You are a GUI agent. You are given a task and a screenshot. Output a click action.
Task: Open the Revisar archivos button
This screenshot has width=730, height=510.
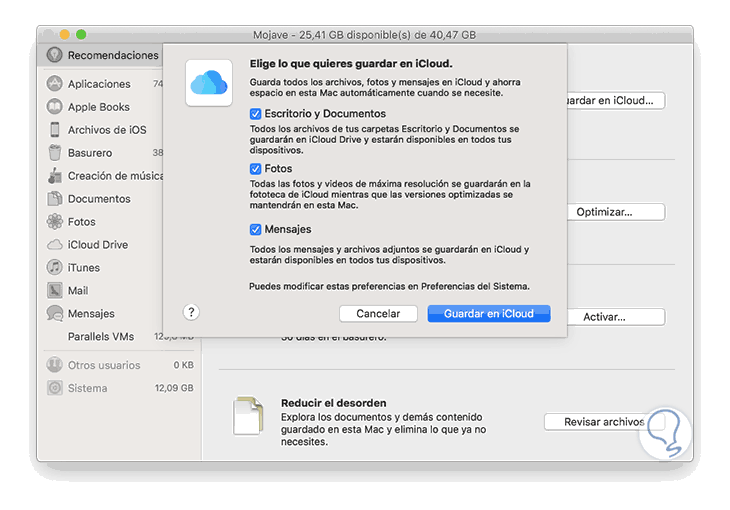(x=604, y=422)
